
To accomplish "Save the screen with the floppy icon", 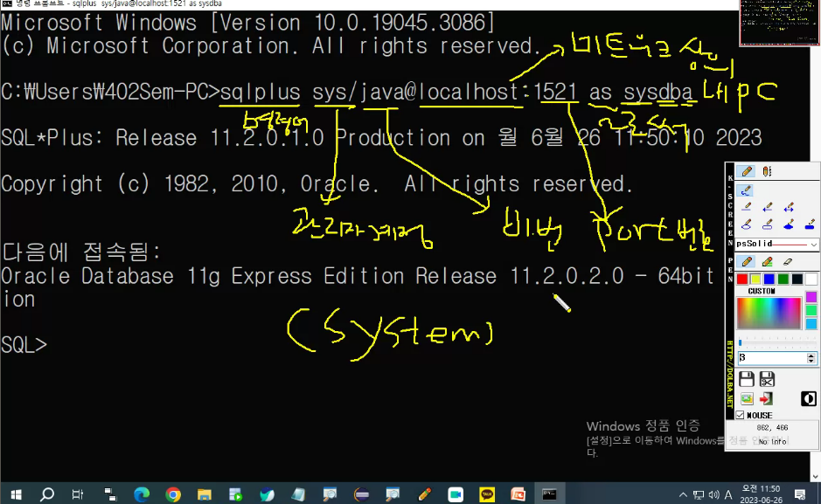I will tap(747, 379).
